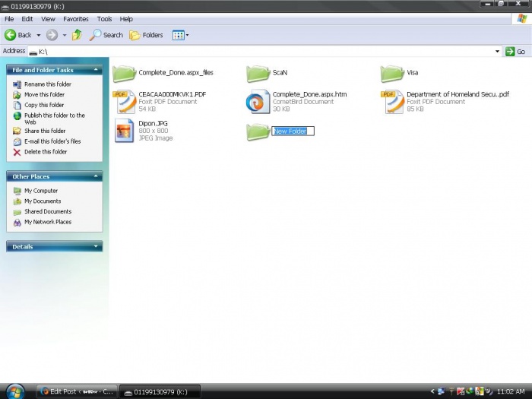532x399 pixels.
Task: Select the Visa folder icon
Action: point(392,74)
